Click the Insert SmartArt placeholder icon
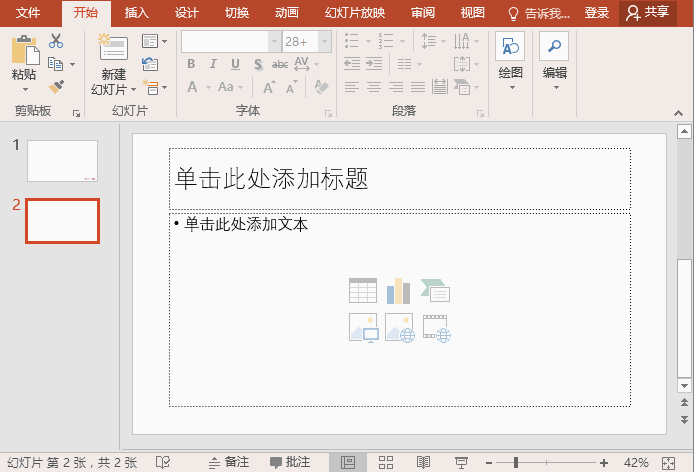This screenshot has width=694, height=472. point(435,290)
